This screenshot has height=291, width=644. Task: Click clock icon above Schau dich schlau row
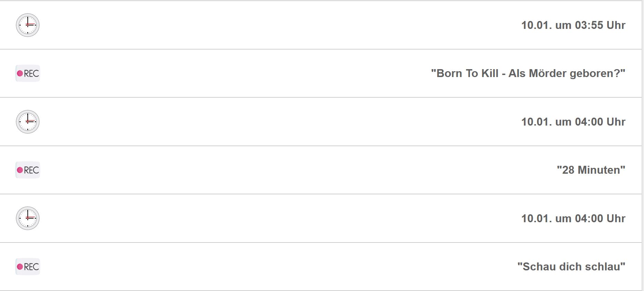tap(28, 218)
